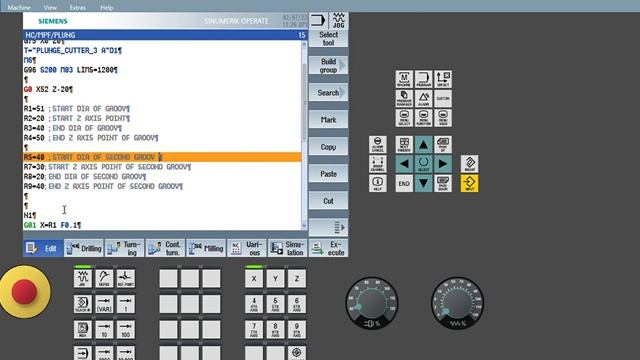Toggle JOG mode on the machine panel
Image resolution: width=640 pixels, height=360 pixels.
[x=83, y=278]
